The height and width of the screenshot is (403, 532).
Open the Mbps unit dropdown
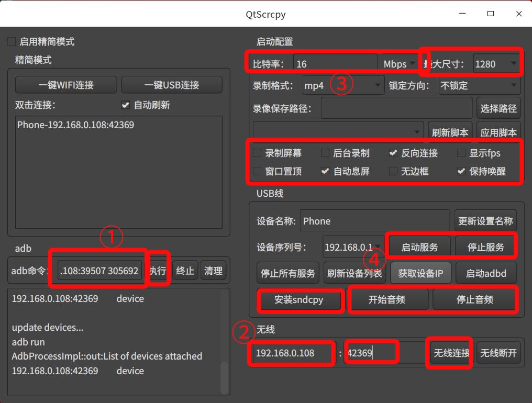click(x=399, y=63)
